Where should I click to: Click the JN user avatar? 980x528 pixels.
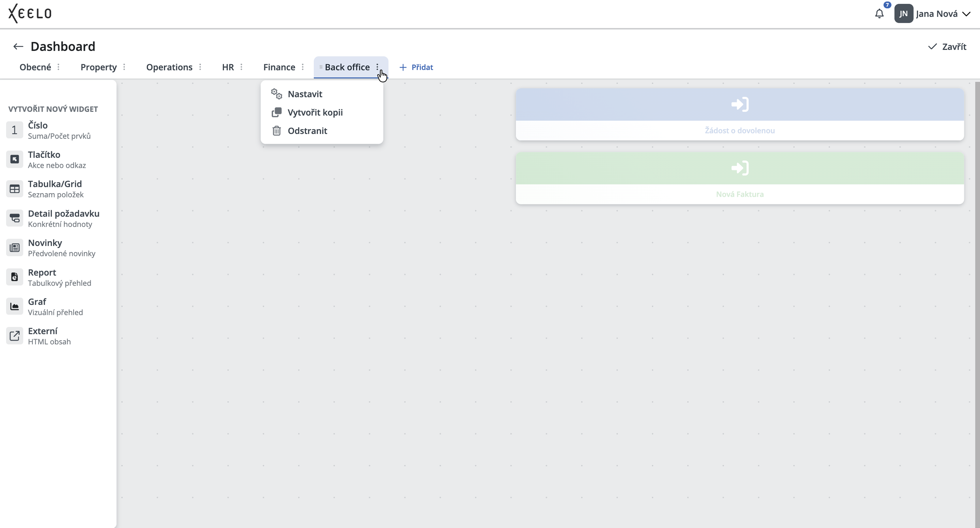click(x=903, y=14)
